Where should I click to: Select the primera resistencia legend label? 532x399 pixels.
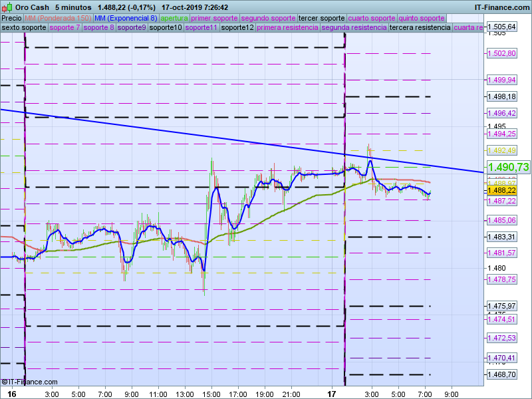click(x=287, y=28)
